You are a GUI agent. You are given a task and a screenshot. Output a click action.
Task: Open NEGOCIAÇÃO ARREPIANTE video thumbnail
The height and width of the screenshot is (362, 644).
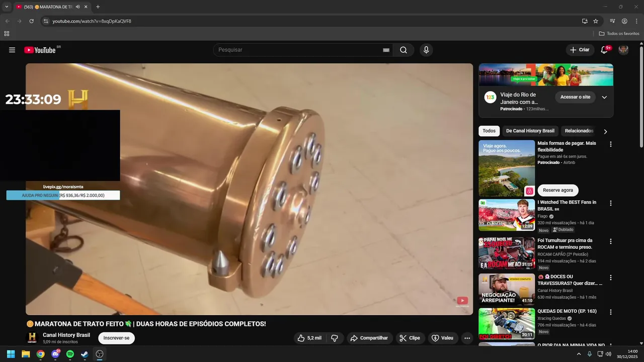(507, 290)
